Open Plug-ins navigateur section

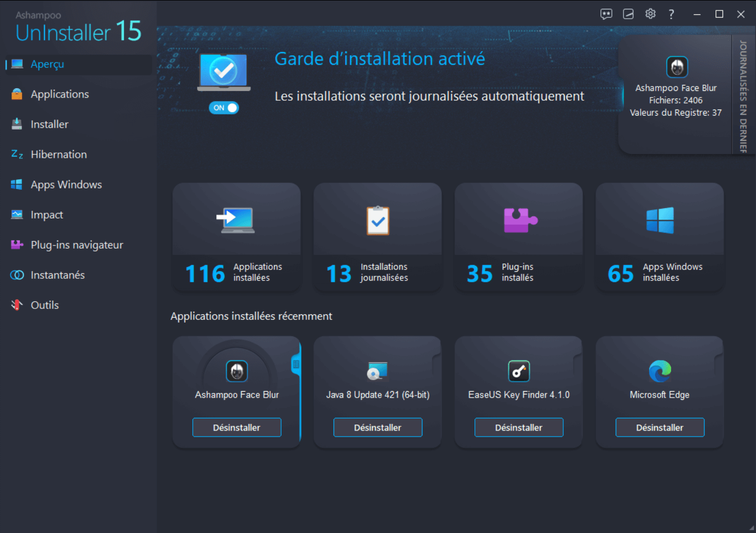point(78,245)
